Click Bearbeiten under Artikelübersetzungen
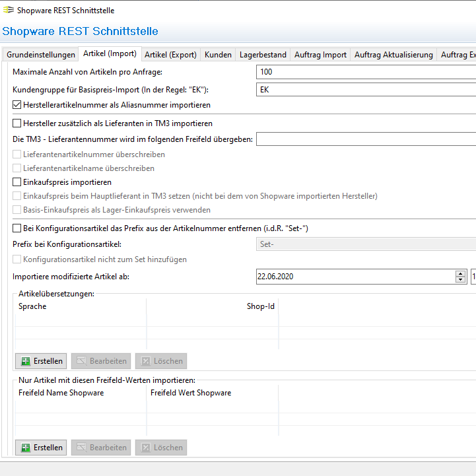Image resolution: width=476 pixels, height=476 pixels. click(101, 361)
